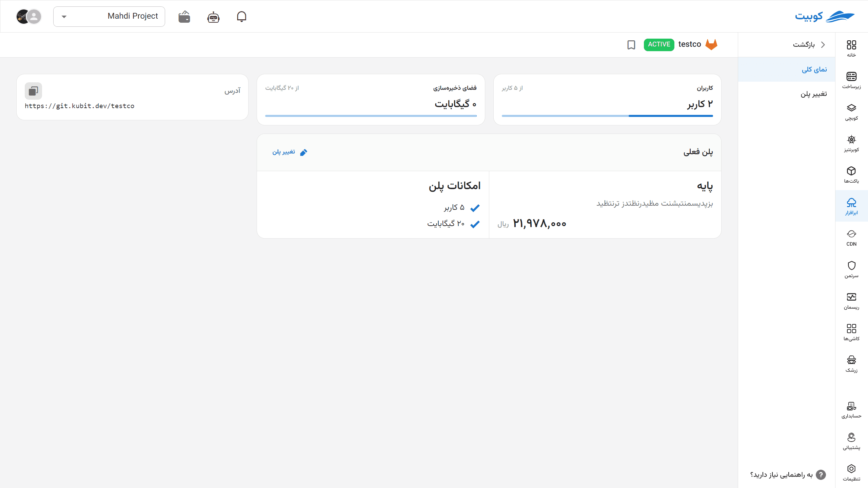This screenshot has height=488, width=868.
Task: Click the storage usage progress bar
Action: (371, 116)
